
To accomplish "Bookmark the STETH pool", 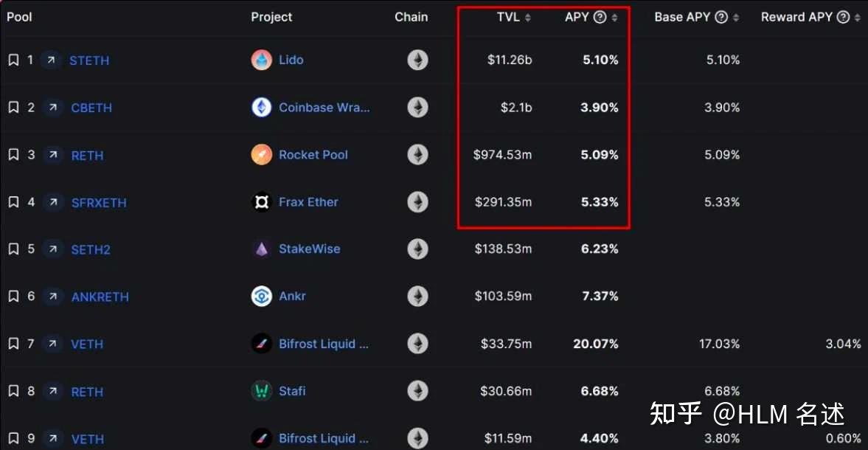I will coord(13,60).
